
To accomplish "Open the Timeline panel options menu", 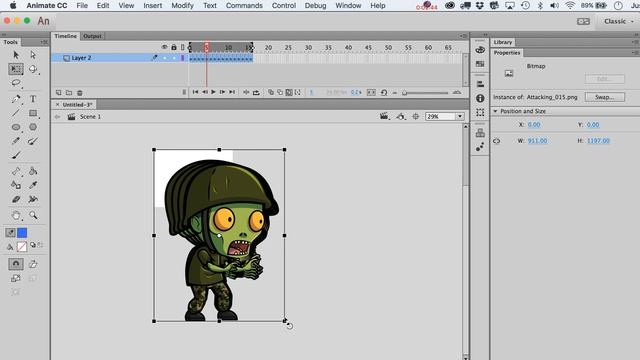I will coord(463,36).
